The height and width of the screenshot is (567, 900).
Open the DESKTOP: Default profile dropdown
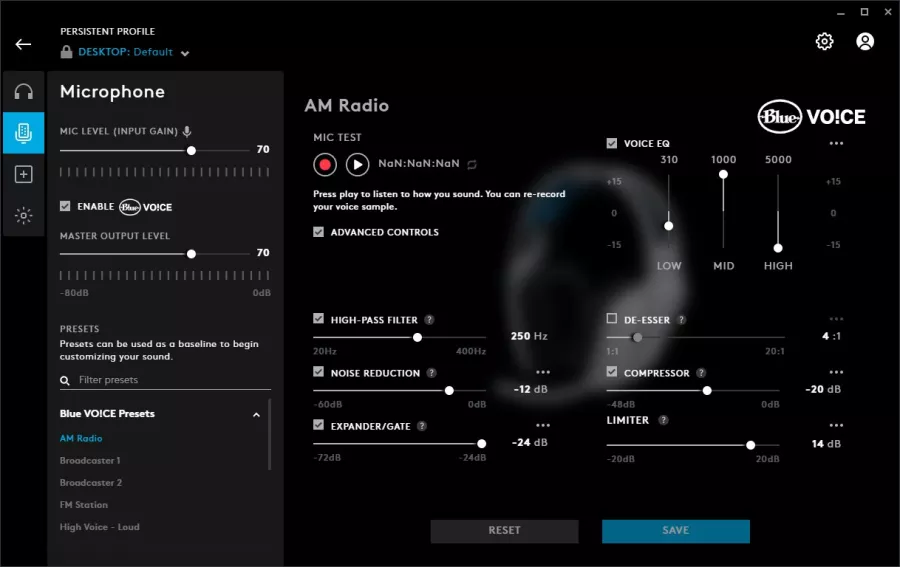[x=133, y=52]
